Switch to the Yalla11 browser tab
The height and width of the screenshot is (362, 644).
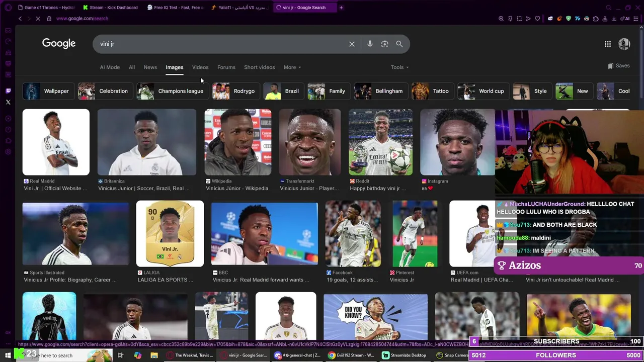point(239,8)
